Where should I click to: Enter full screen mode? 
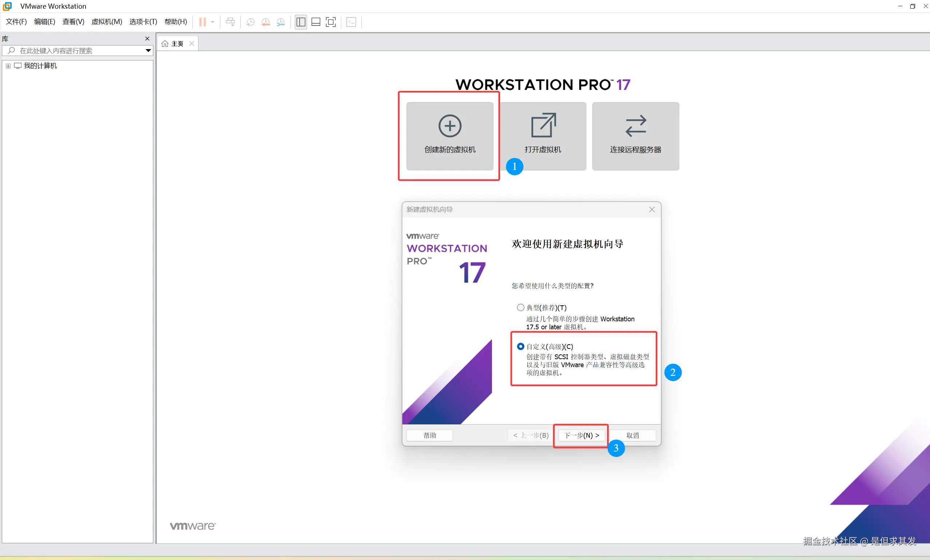point(331,22)
